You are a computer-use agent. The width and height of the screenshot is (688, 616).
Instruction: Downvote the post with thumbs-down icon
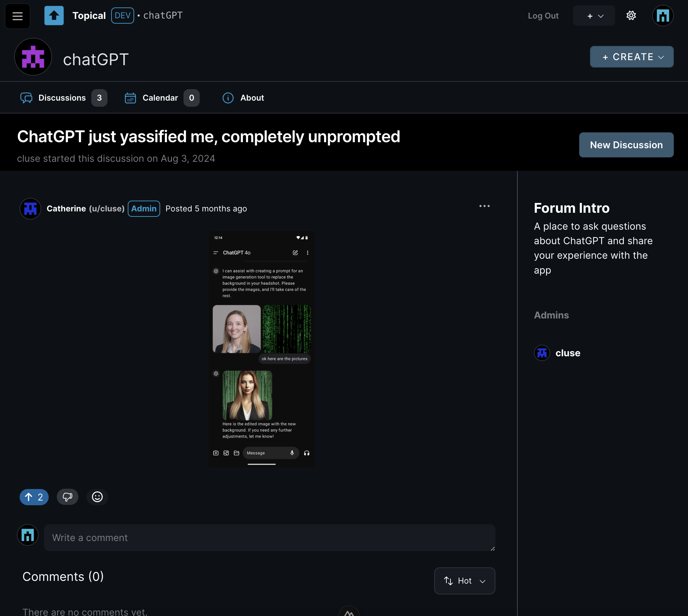[67, 497]
